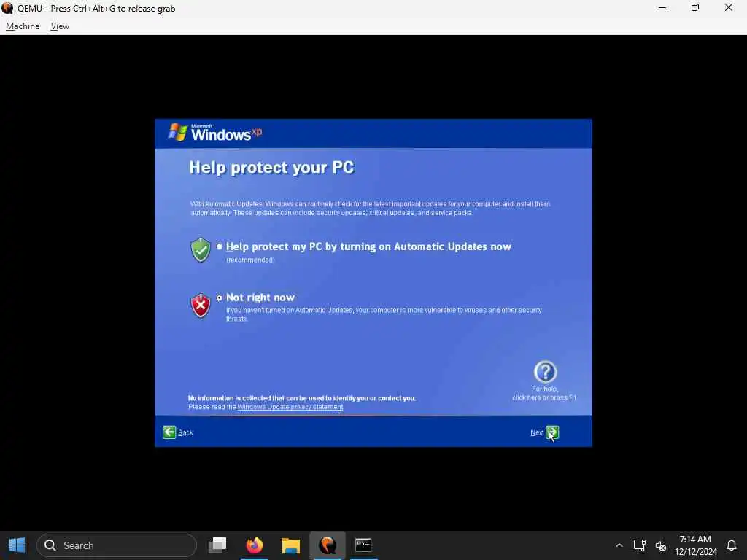The image size is (747, 560).
Task: Close the QEMU window
Action: 729,8
